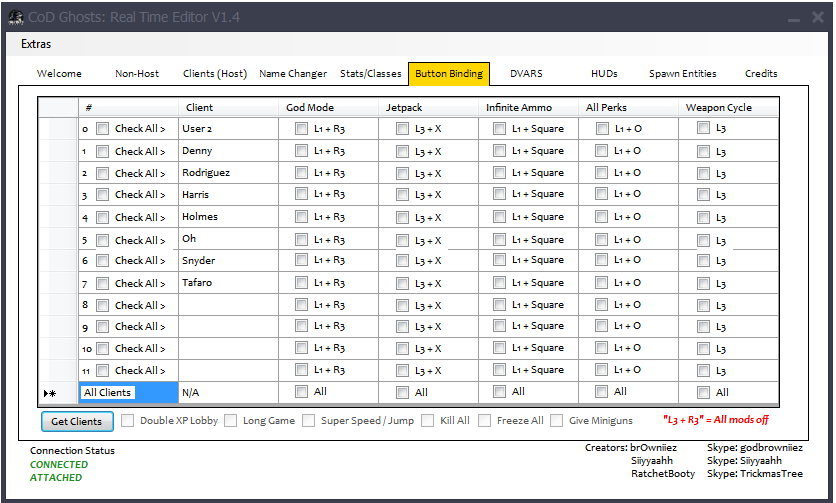Image resolution: width=836 pixels, height=503 pixels.
Task: Check Infinite Ammo All checkbox
Action: [x=500, y=392]
